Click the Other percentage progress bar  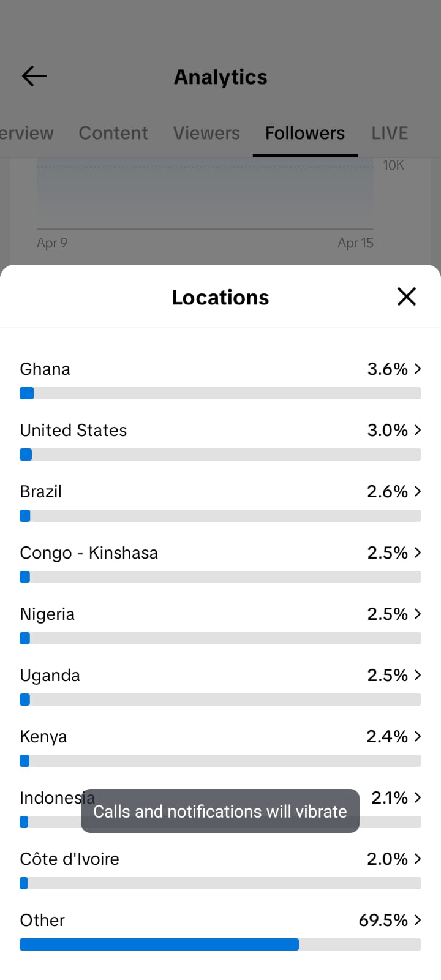pos(221,944)
